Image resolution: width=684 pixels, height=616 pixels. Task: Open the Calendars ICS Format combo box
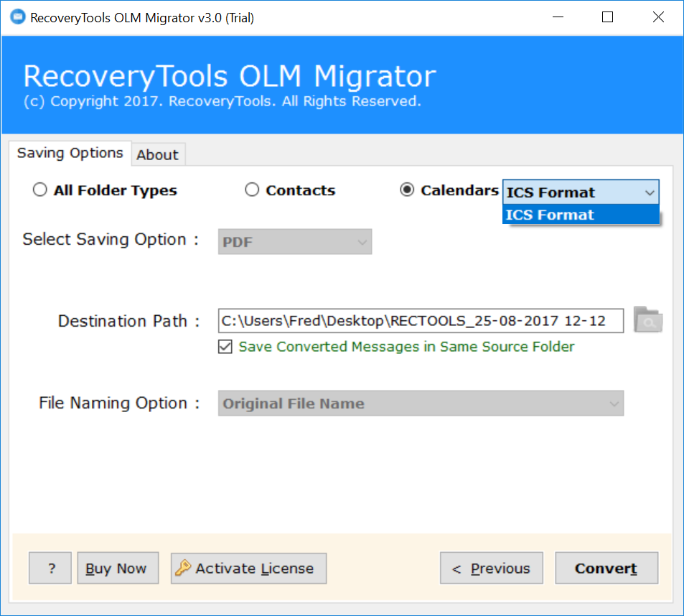click(581, 192)
